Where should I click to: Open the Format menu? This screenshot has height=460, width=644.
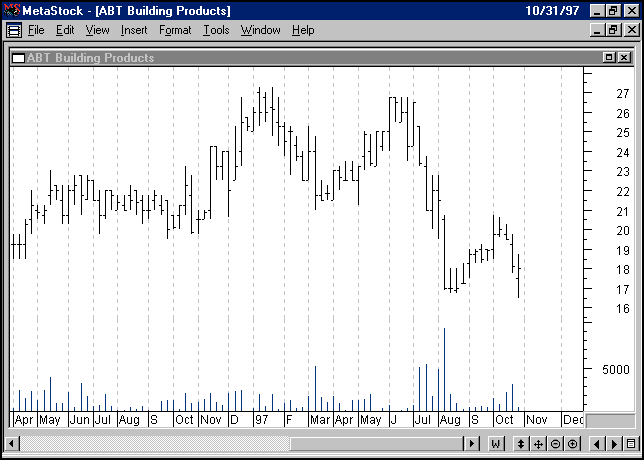175,30
